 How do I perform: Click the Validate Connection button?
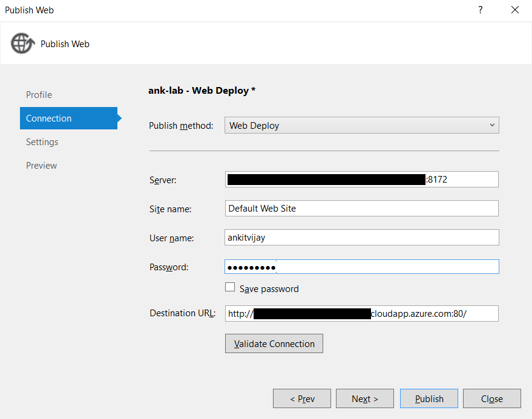(x=274, y=343)
